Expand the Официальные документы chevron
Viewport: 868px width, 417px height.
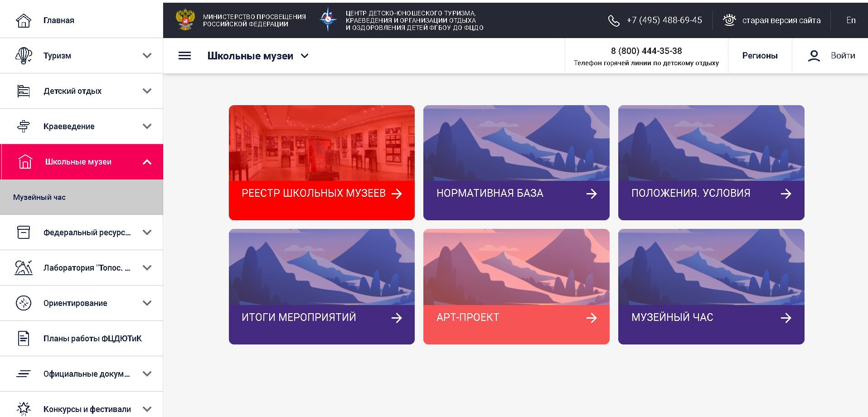tap(147, 374)
